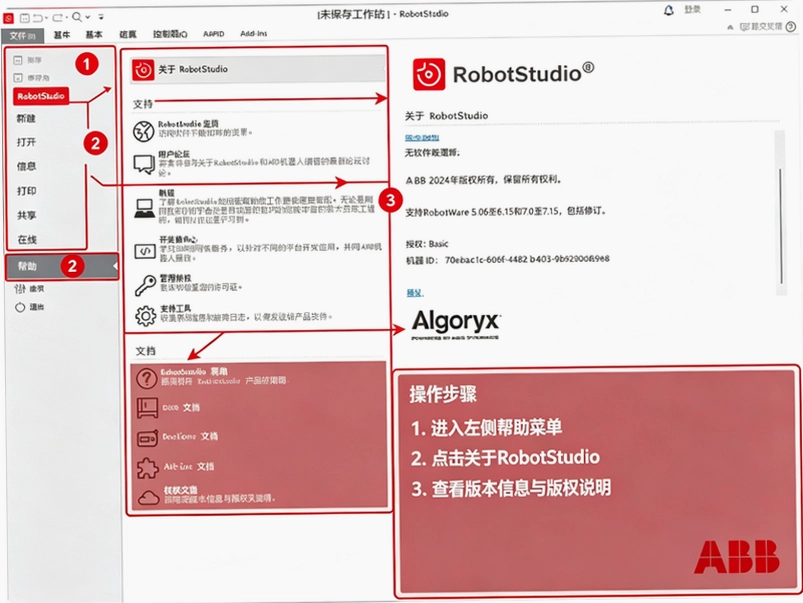Click the speech bubbles 用户论坛 forum icon

point(144,164)
